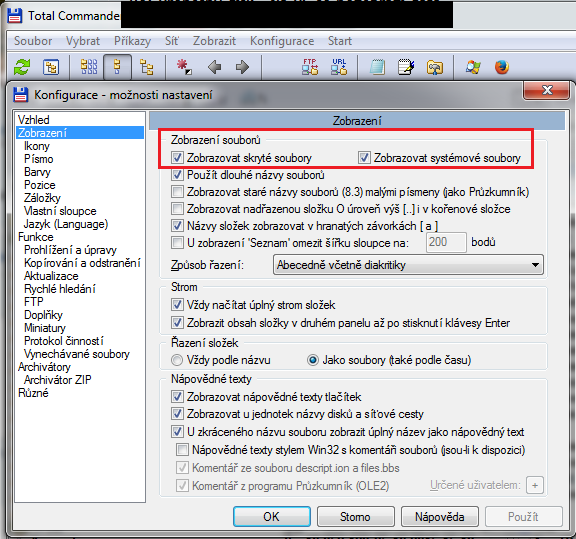
Task: Toggle Zobrazovat systémové soubory checkbox
Action: pos(364,158)
